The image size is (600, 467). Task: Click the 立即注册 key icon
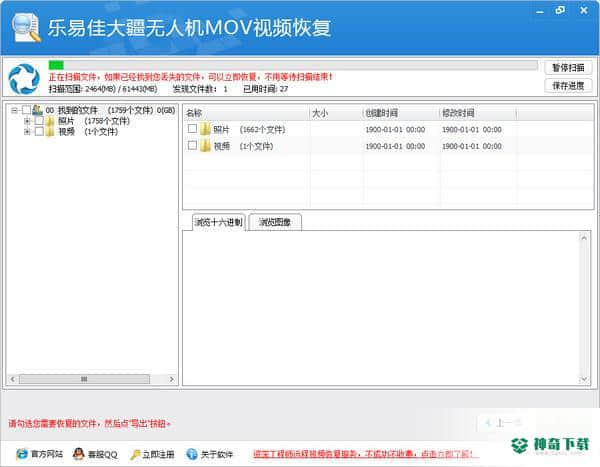coord(135,454)
